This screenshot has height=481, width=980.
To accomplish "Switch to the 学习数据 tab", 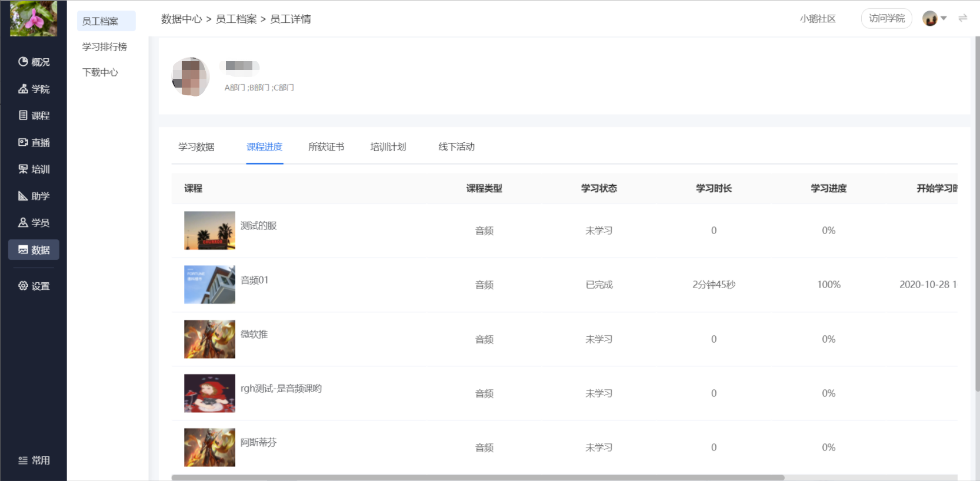I will [x=196, y=146].
